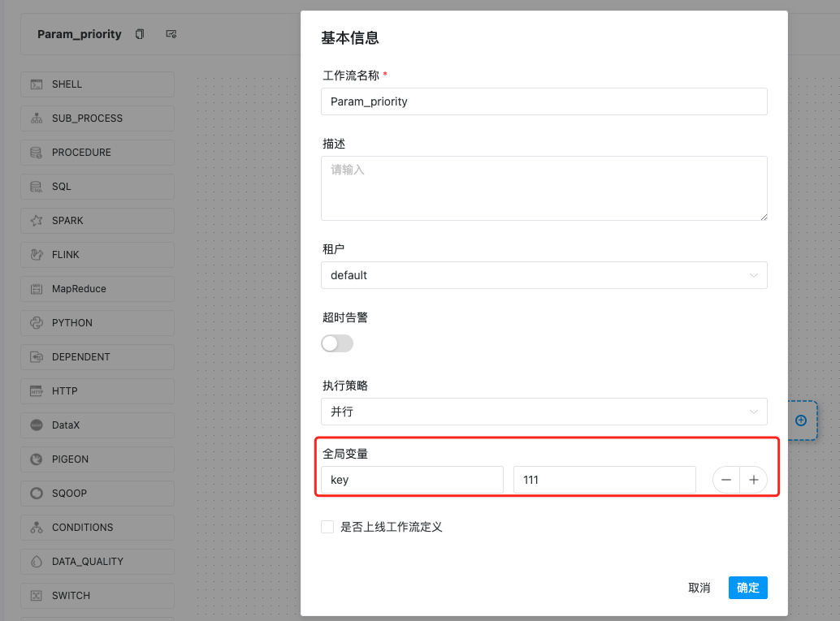Select the SHELL task icon

pyautogui.click(x=37, y=84)
